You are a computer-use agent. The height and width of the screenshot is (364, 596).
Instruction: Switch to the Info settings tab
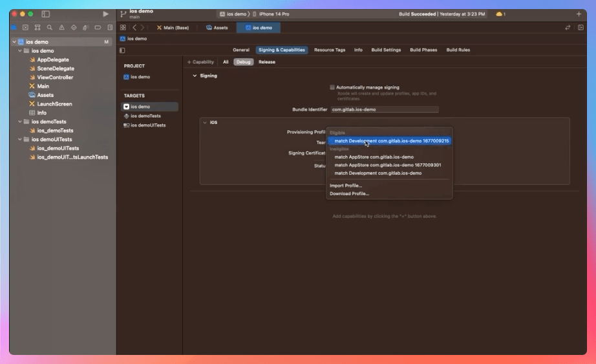358,50
